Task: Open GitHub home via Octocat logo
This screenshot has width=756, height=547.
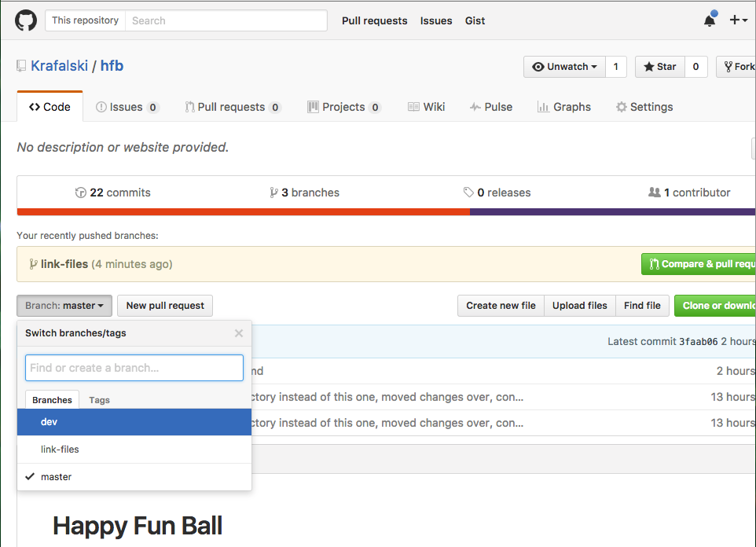Action: pyautogui.click(x=26, y=20)
